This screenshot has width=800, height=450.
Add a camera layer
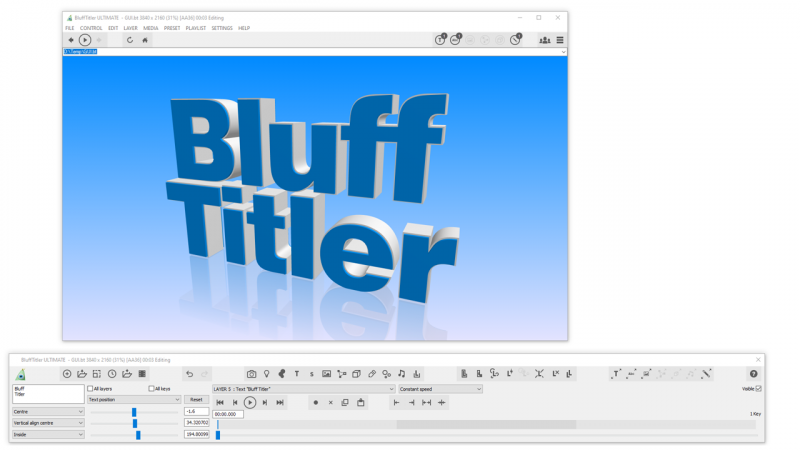pos(251,374)
